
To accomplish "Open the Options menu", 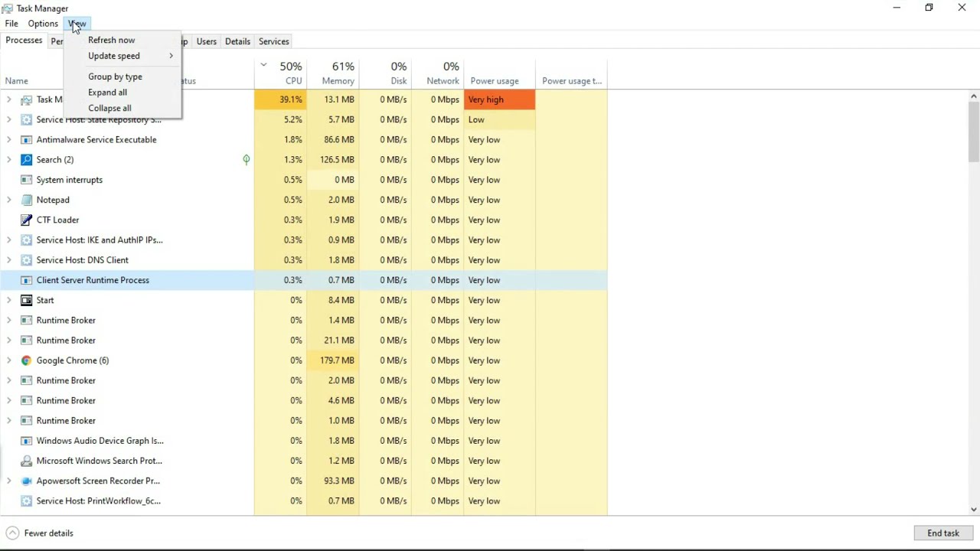I will (43, 24).
